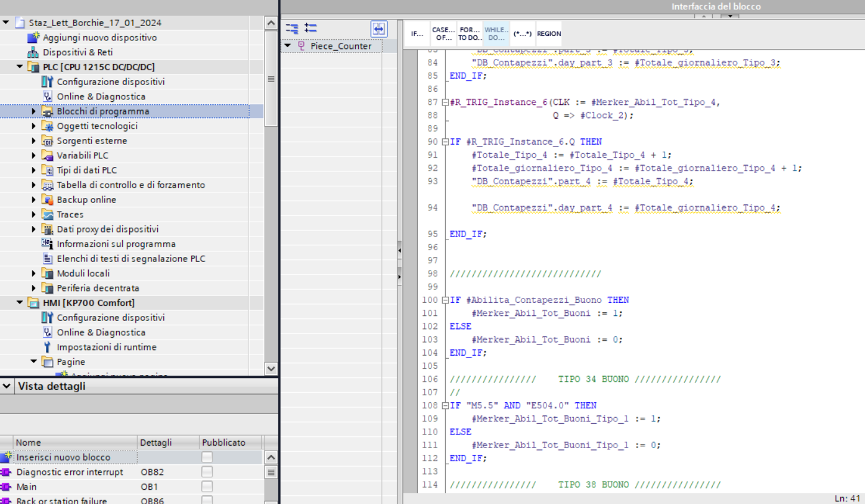Collapse the Vista dettagli panel
The height and width of the screenshot is (504, 865).
point(7,386)
